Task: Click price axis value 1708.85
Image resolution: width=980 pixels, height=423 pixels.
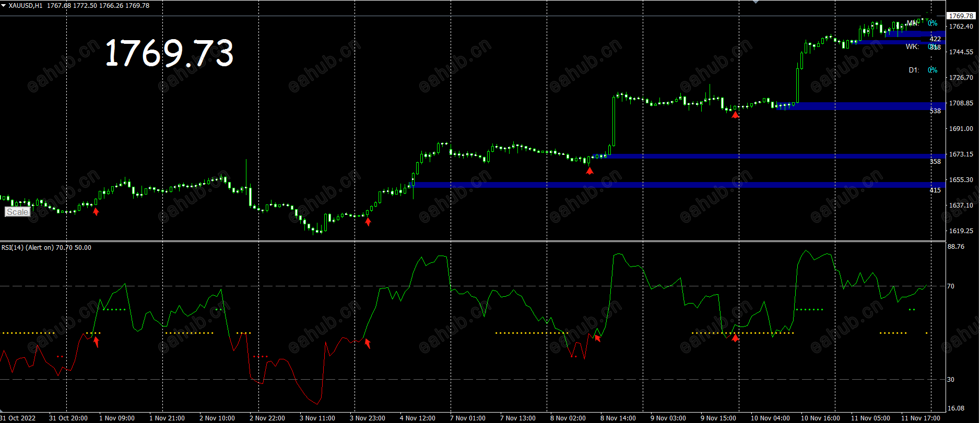Action: click(x=961, y=103)
